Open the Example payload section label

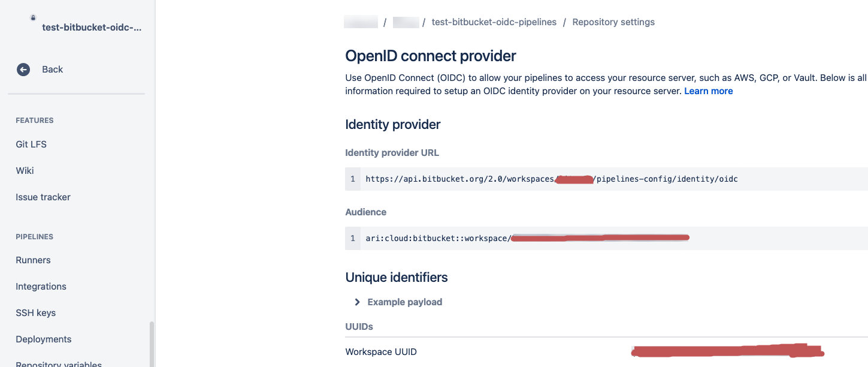click(405, 302)
